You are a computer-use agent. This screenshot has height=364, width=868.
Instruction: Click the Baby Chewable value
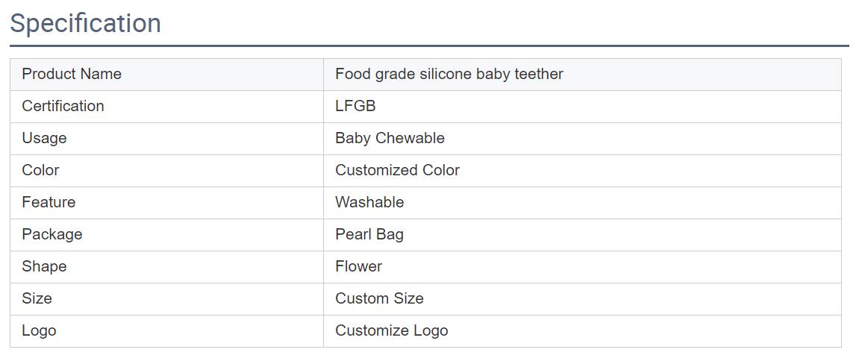[390, 138]
